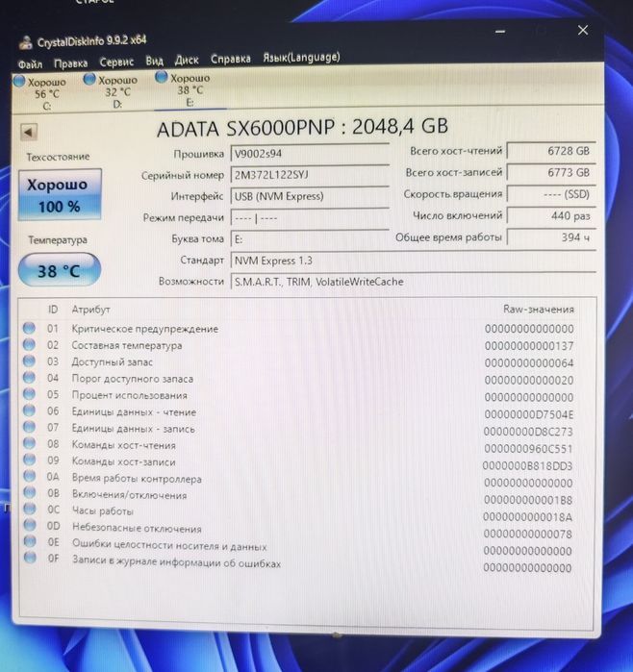The width and height of the screenshot is (633, 672).
Task: Click status circle of Единицы данных - запись row
Action: tap(29, 427)
